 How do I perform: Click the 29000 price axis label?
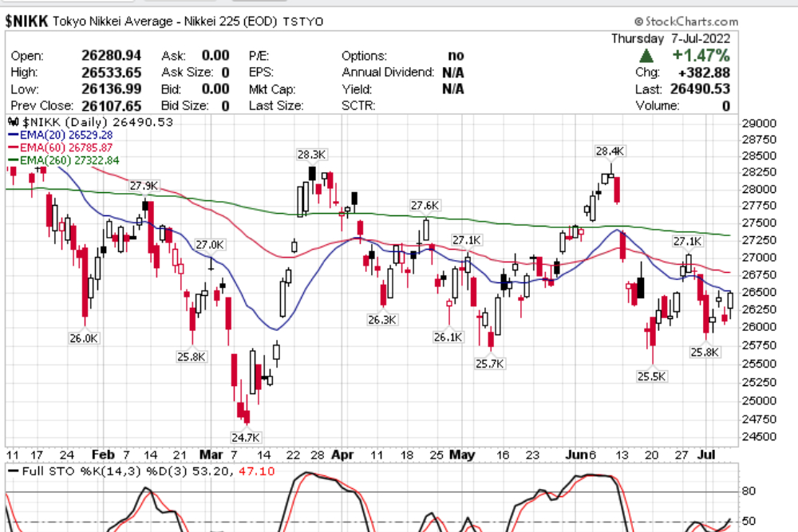coord(760,123)
